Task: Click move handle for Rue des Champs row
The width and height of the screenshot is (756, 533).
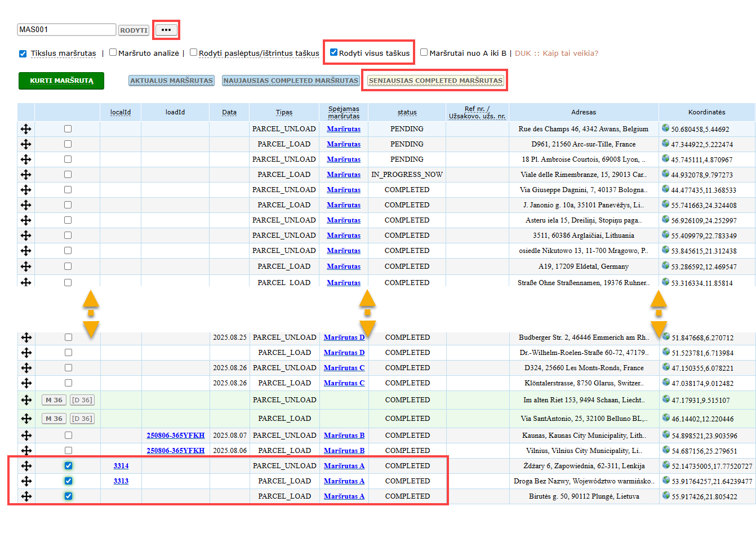Action: 26,129
